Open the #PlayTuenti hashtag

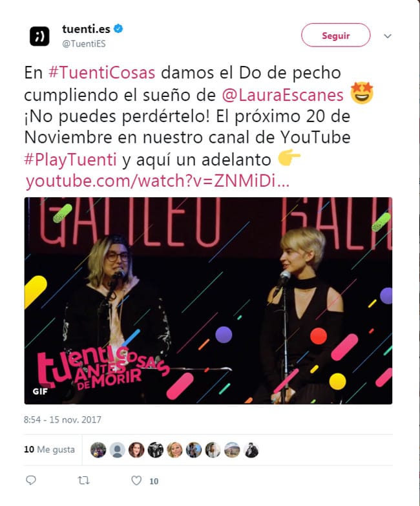click(x=70, y=160)
